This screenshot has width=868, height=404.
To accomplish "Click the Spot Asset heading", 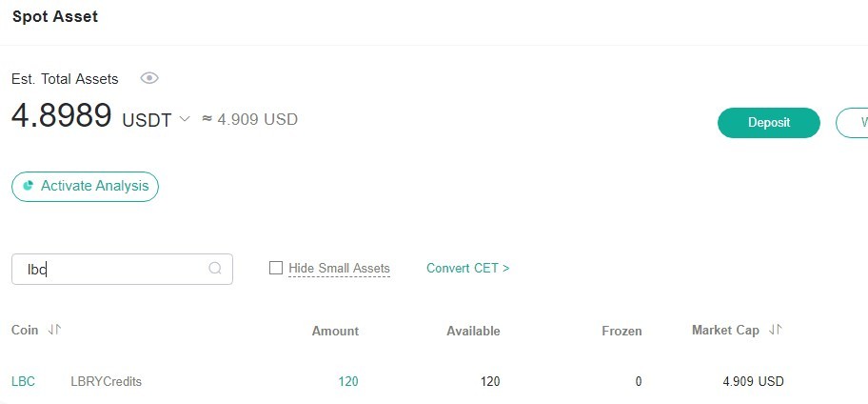I will click(55, 16).
